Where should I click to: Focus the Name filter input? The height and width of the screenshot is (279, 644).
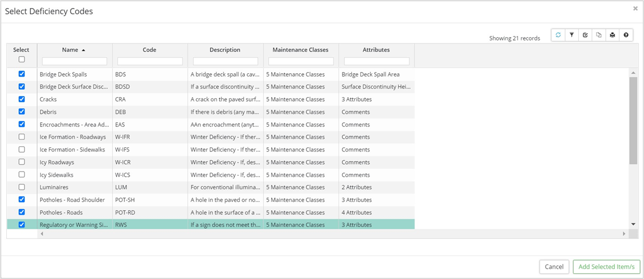(75, 61)
